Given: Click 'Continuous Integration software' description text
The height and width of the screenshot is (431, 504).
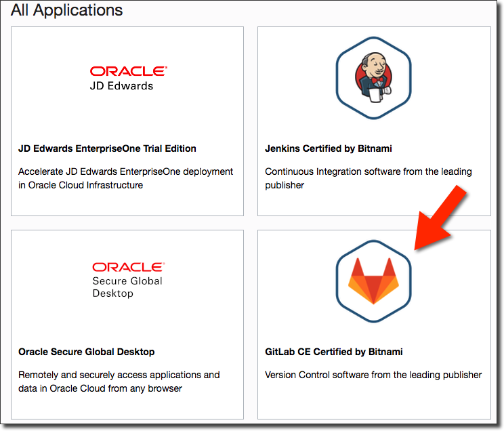Looking at the screenshot, I should click(x=369, y=178).
